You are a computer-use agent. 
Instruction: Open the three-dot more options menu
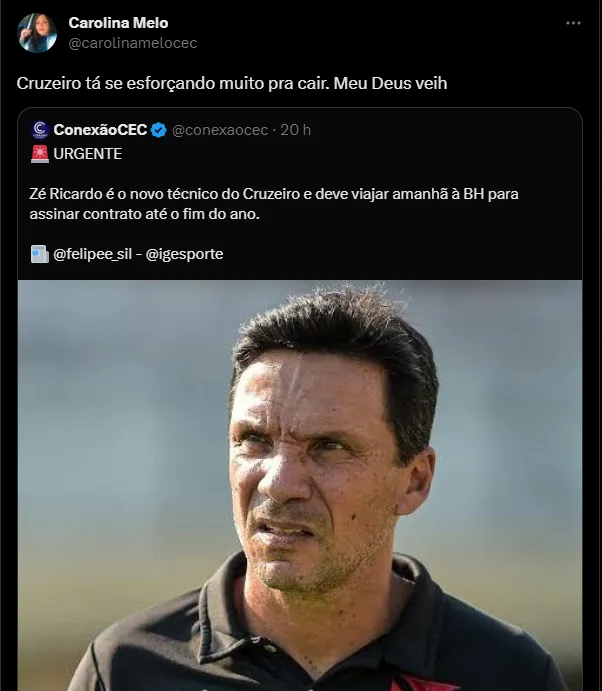[573, 23]
